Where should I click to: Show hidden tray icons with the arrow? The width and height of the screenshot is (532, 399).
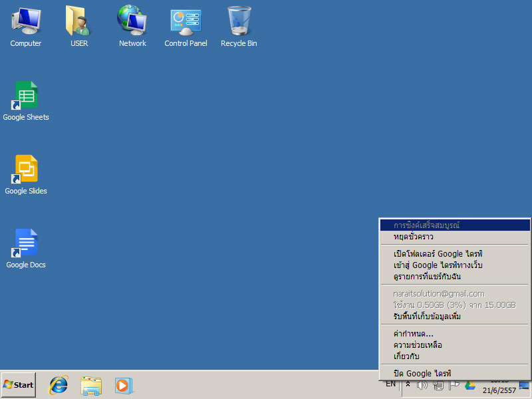(x=408, y=384)
